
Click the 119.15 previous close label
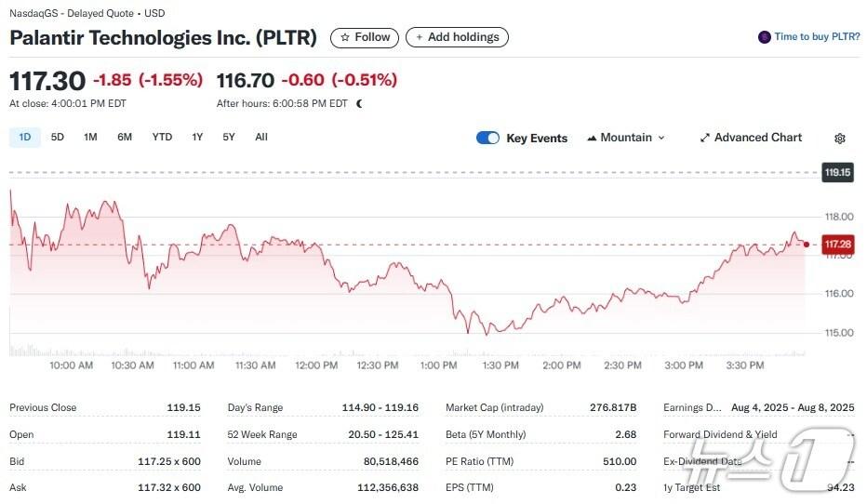(x=837, y=172)
